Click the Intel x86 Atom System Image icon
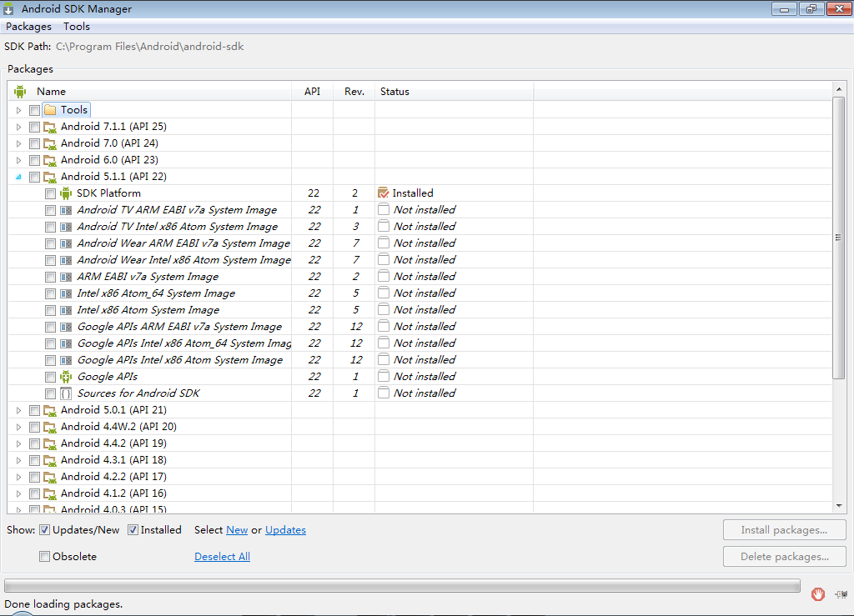The height and width of the screenshot is (616, 854). tap(66, 310)
